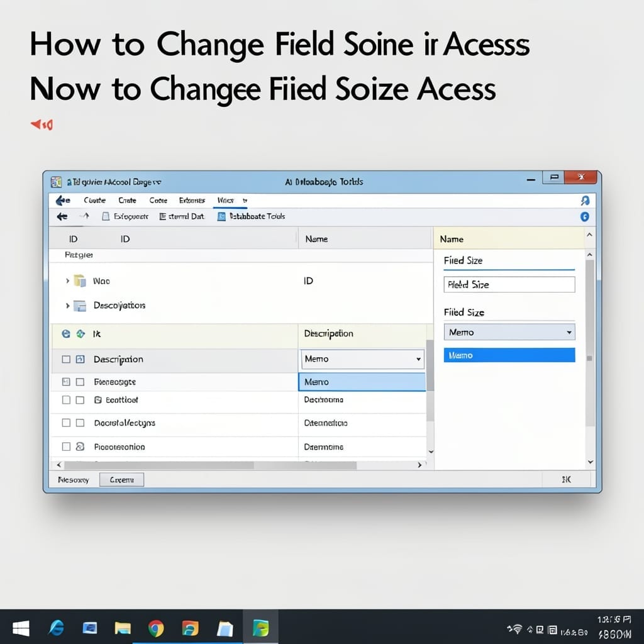This screenshot has height=644, width=644.
Task: Click the horizontal scrollbar's left arrow
Action: pyautogui.click(x=59, y=465)
